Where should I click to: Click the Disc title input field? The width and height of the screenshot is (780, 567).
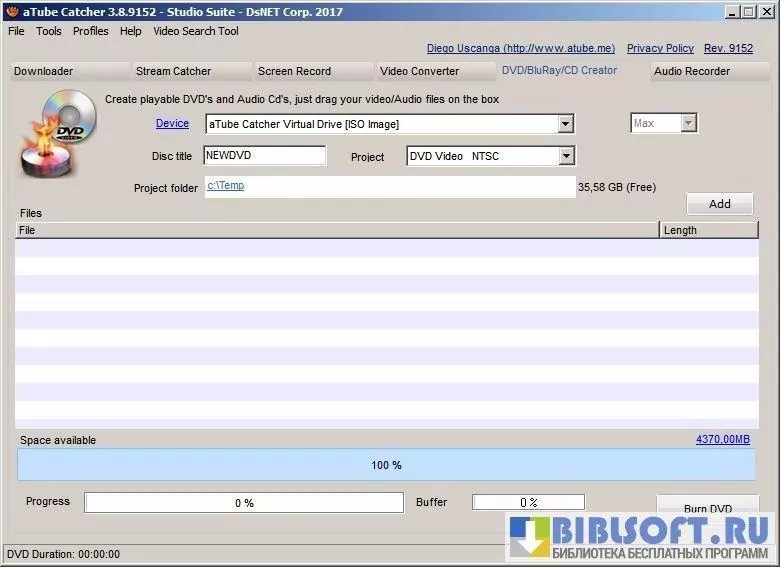click(x=264, y=156)
